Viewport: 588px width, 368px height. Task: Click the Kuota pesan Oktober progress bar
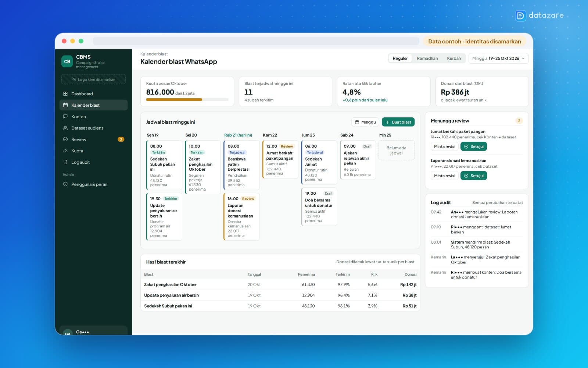click(187, 100)
